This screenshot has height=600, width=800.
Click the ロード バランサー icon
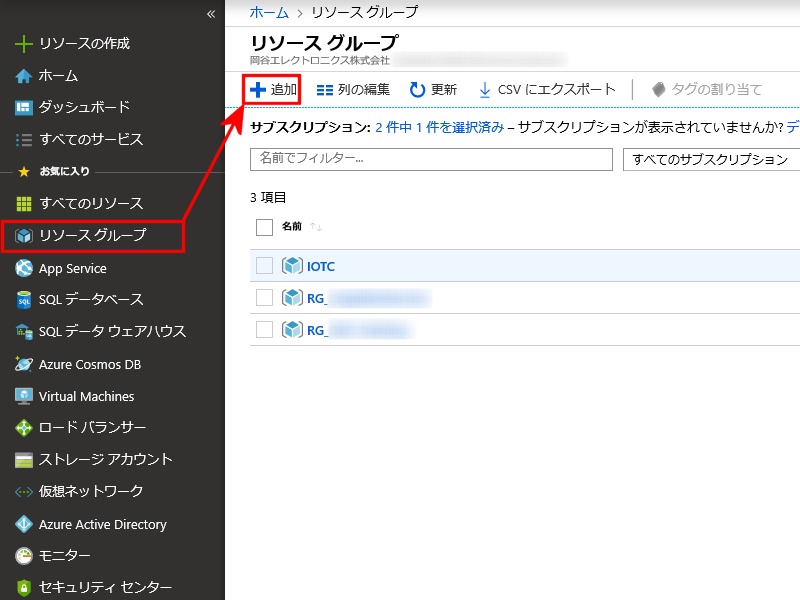tap(24, 428)
